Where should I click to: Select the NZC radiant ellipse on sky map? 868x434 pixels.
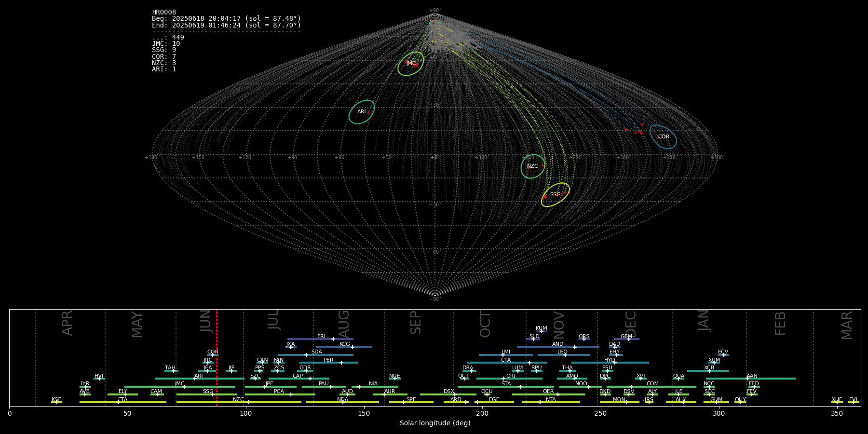click(x=533, y=166)
